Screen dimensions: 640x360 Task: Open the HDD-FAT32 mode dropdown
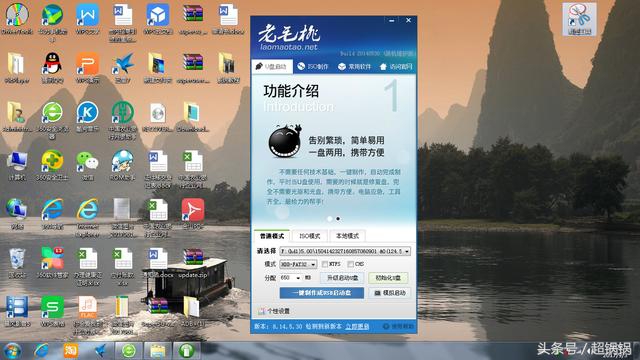[x=298, y=264]
